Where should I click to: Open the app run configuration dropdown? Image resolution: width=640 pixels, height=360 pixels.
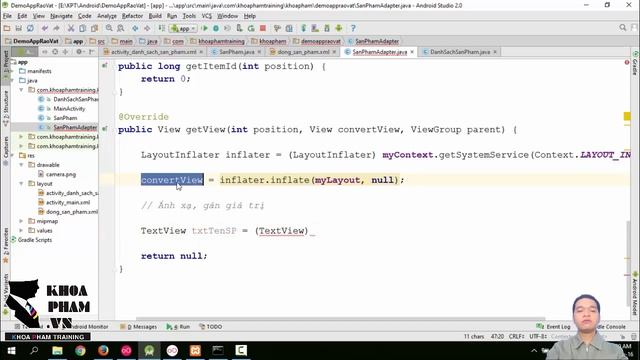coord(183,28)
